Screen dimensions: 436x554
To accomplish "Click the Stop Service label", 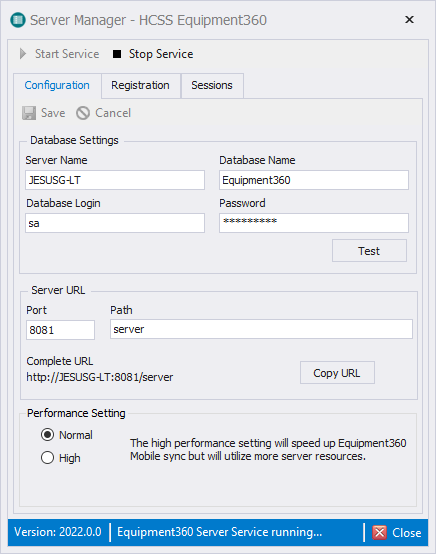I will click(x=161, y=54).
